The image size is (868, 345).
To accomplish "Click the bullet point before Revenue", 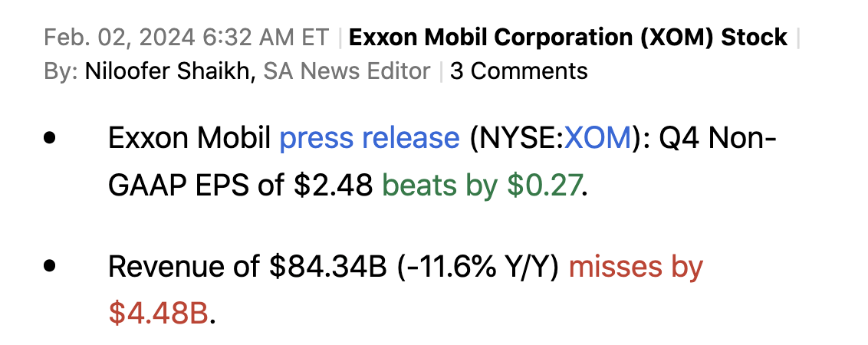I will (x=51, y=267).
